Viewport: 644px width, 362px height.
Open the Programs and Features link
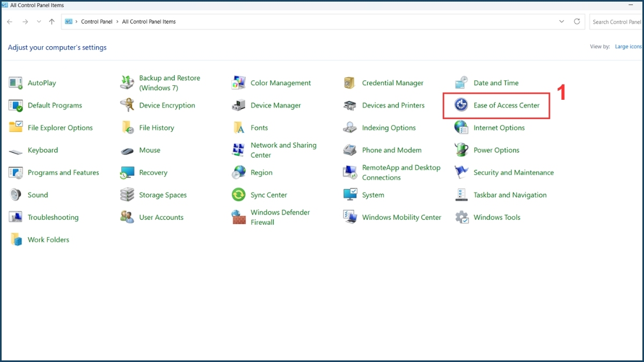pyautogui.click(x=63, y=173)
